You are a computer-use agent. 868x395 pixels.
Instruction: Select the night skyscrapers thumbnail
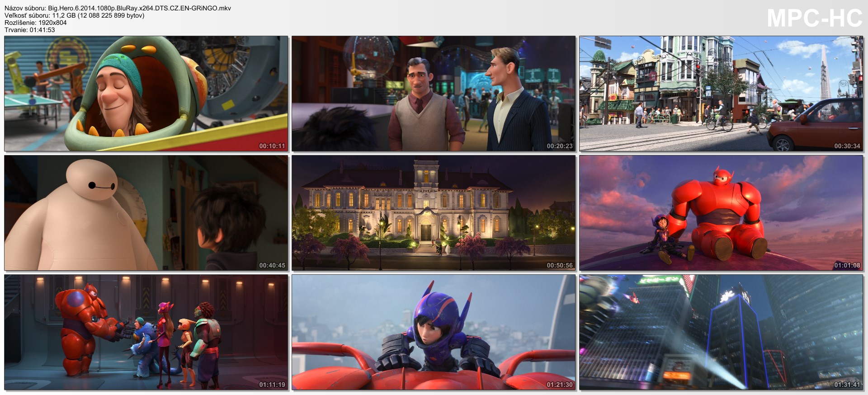coord(721,332)
